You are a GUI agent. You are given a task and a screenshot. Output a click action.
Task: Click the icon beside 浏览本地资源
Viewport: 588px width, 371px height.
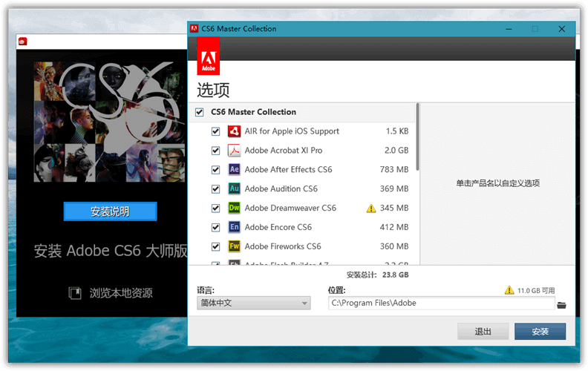[x=75, y=292]
